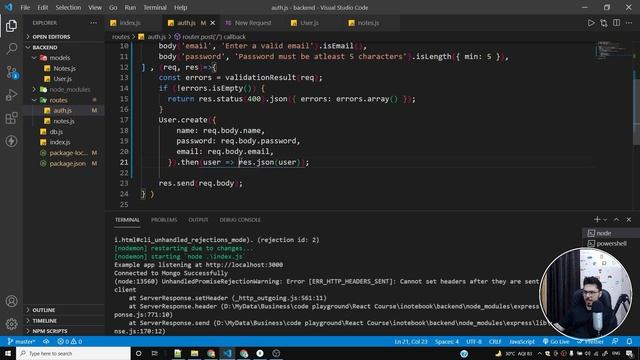Change the JavaScript language mode
The height and width of the screenshot is (360, 640).
pos(522,341)
